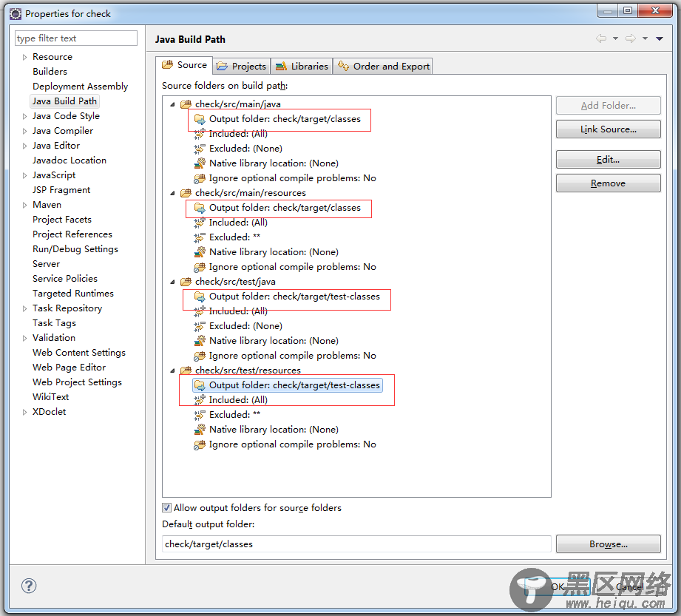The width and height of the screenshot is (681, 616).
Task: Open the view menu dropdown triangle
Action: coord(660,38)
